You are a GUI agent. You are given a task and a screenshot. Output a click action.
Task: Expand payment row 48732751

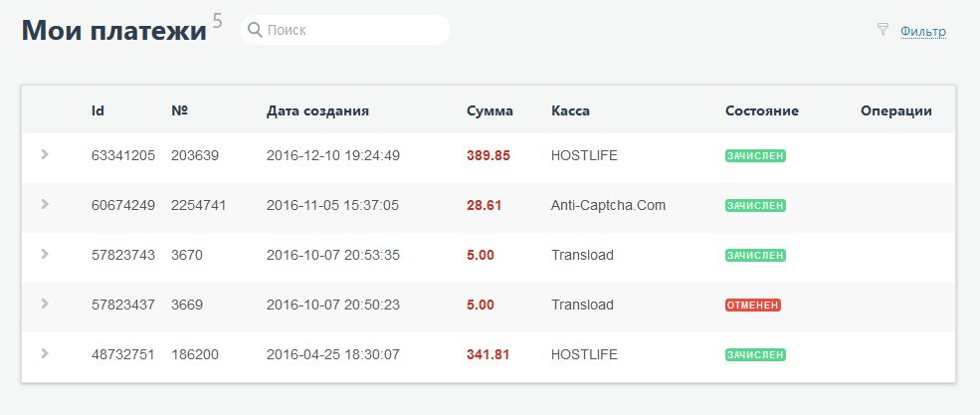point(45,353)
